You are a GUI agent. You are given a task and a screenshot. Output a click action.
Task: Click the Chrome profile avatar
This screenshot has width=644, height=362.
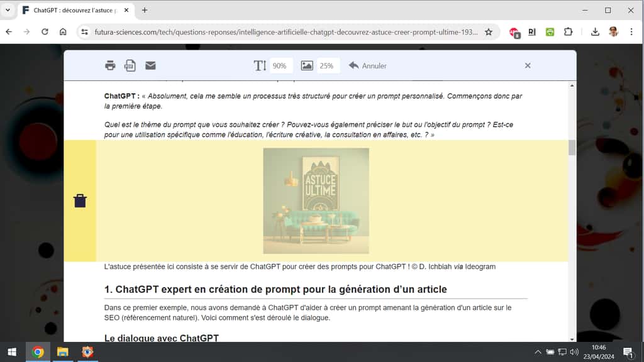pyautogui.click(x=613, y=31)
